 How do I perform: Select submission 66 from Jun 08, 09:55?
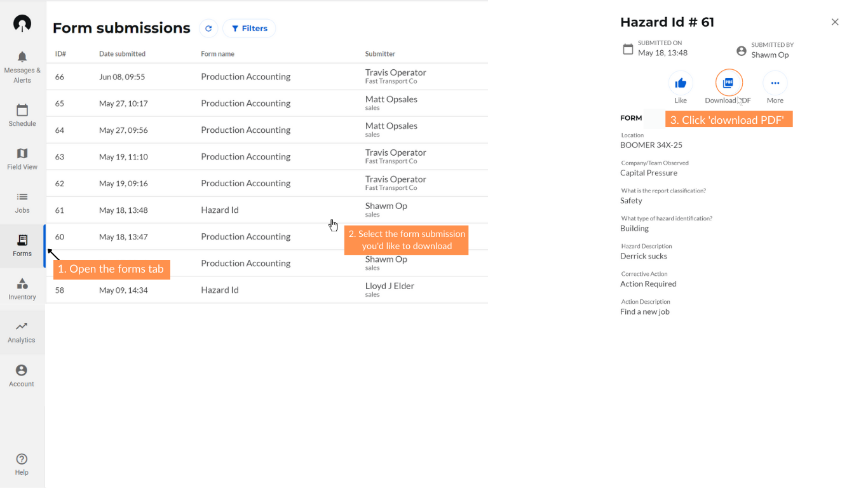coord(267,76)
